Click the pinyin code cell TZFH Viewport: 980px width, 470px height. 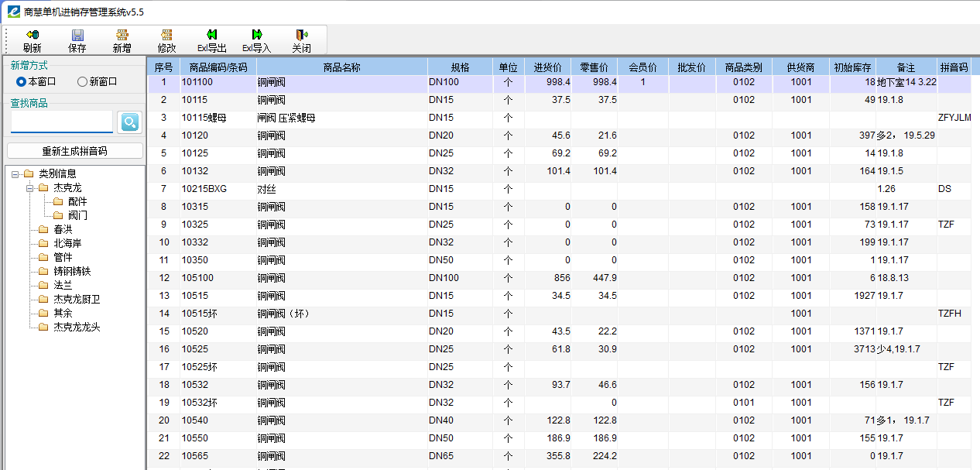[x=954, y=314]
